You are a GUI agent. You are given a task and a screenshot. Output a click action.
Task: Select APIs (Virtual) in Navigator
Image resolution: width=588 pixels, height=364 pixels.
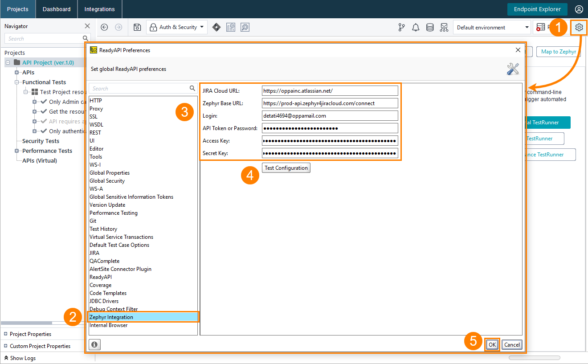tap(40, 161)
